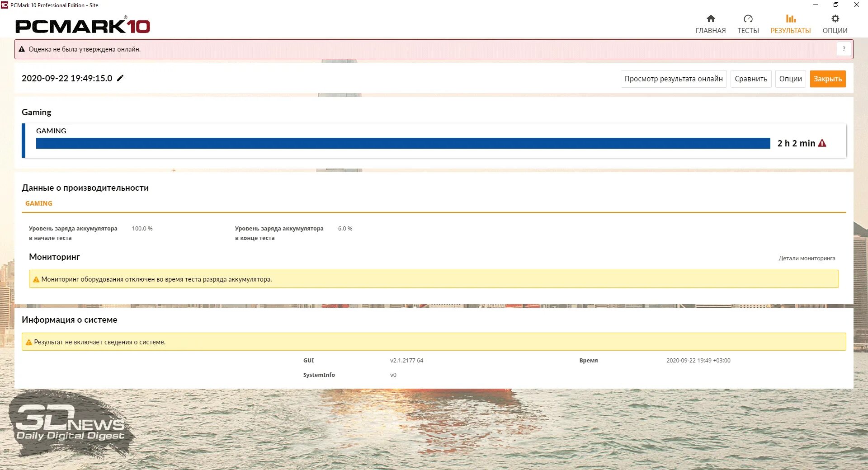The image size is (868, 470).
Task: Click the 100.0 % starting battery value
Action: click(x=142, y=229)
